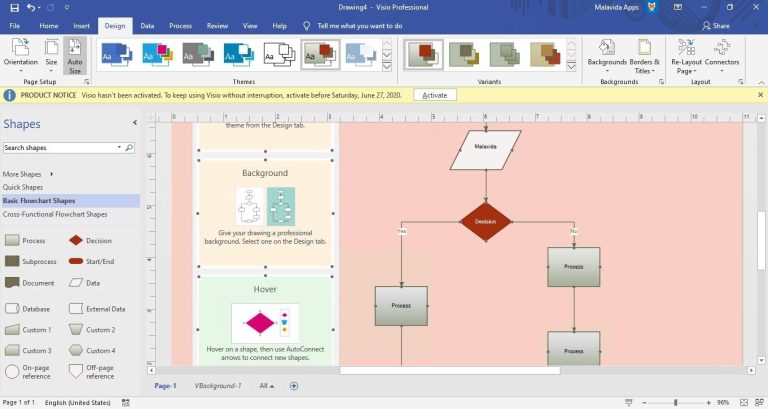Collapse the Shapes pane with the arrow
768x409 pixels.
135,123
